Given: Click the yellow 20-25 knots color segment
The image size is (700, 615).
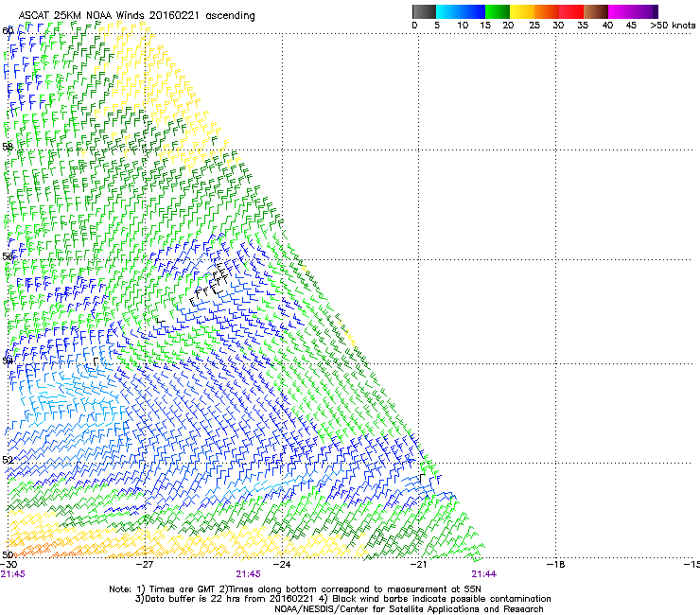Looking at the screenshot, I should click(522, 11).
